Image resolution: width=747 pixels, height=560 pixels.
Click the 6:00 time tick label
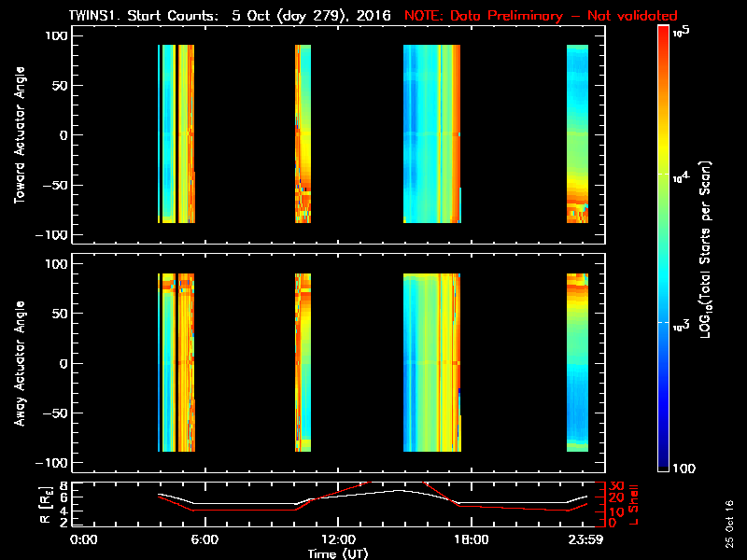204,539
